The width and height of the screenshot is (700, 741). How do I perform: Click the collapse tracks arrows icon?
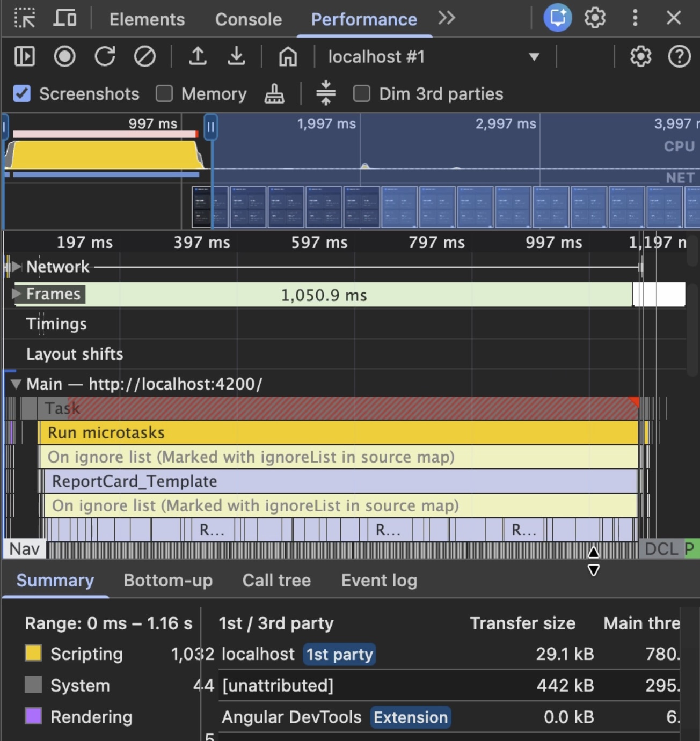pyautogui.click(x=326, y=93)
